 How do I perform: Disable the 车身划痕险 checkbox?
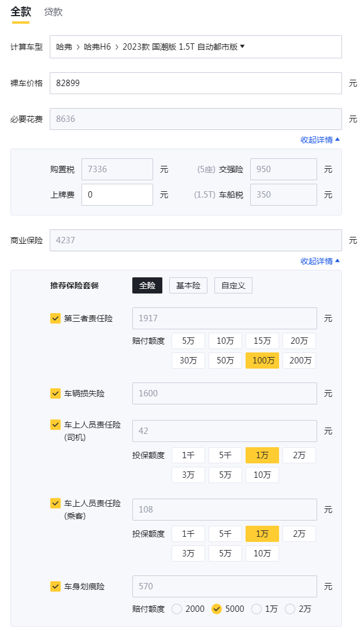[x=55, y=586]
